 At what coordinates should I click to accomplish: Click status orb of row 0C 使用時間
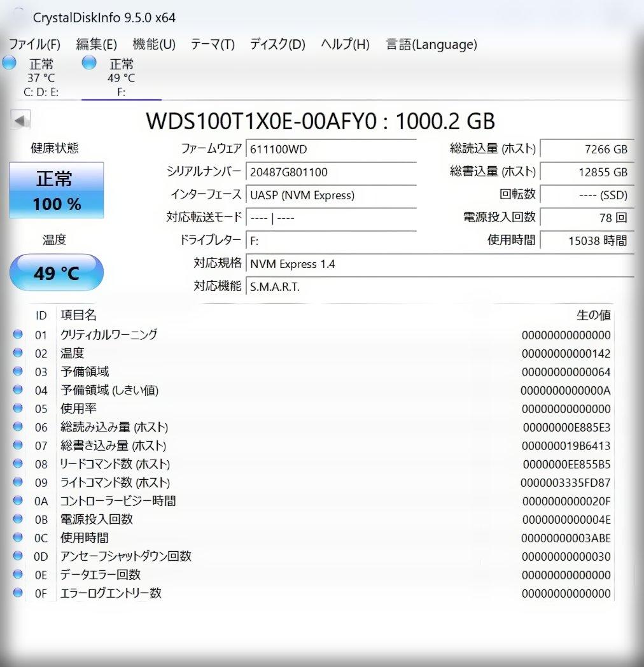18,537
